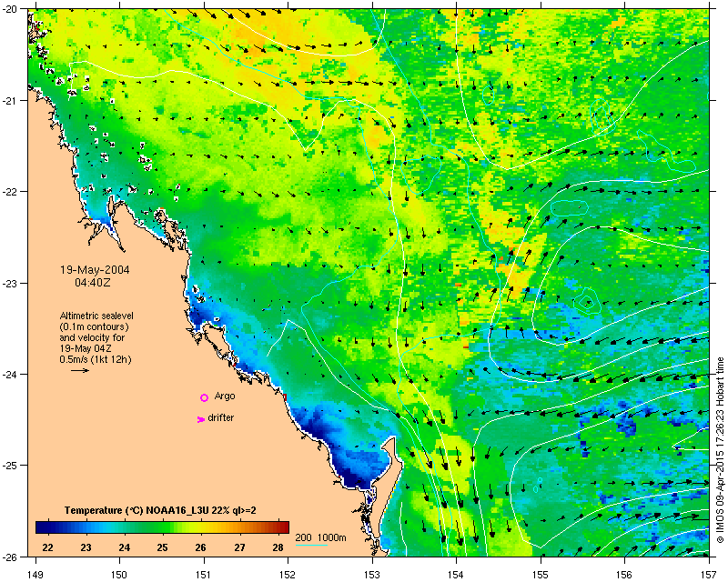Click the 151 longitude axis label
This screenshot has width=728, height=582.
204,575
